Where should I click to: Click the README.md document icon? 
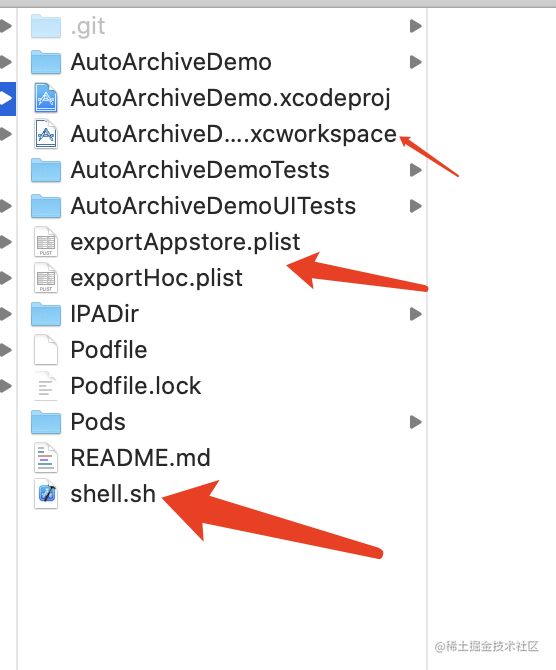pyautogui.click(x=46, y=458)
